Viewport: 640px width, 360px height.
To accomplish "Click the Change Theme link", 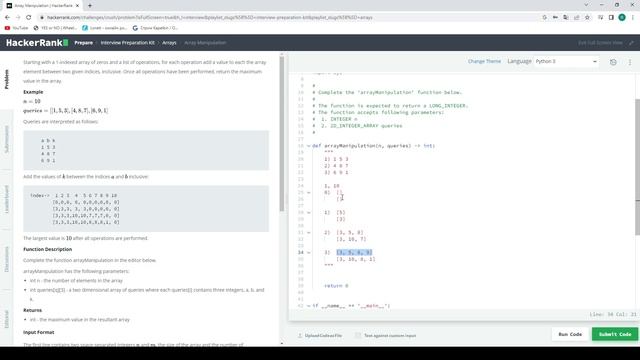I will pyautogui.click(x=484, y=61).
